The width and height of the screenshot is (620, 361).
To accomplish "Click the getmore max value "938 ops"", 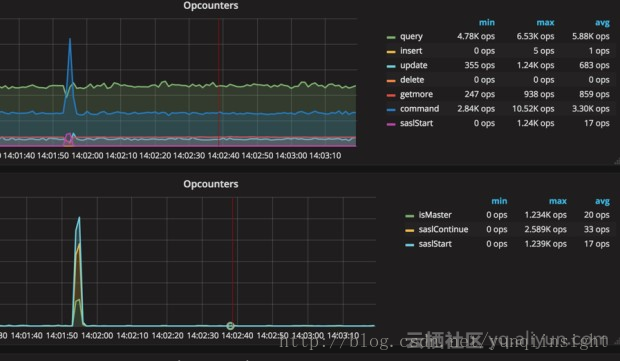I will [539, 94].
